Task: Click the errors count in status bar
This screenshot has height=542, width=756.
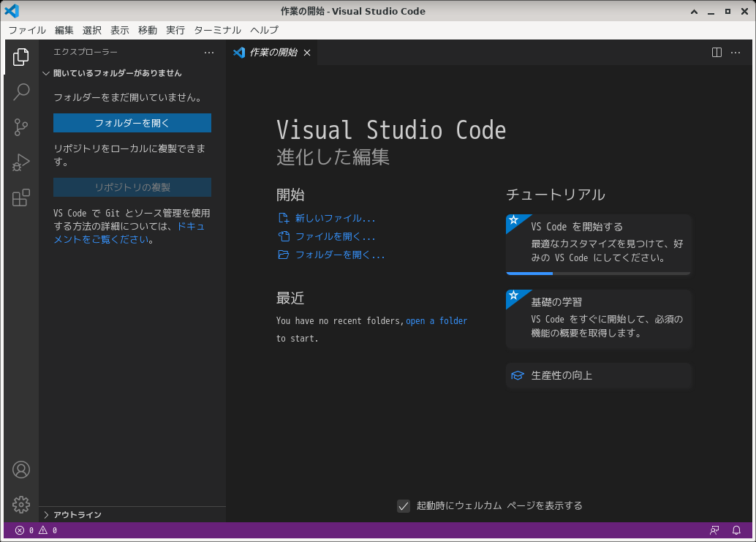Action: [25, 530]
